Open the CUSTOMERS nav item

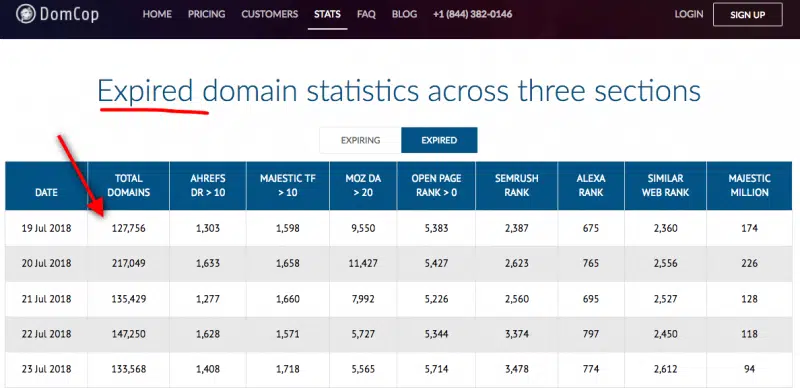[269, 14]
